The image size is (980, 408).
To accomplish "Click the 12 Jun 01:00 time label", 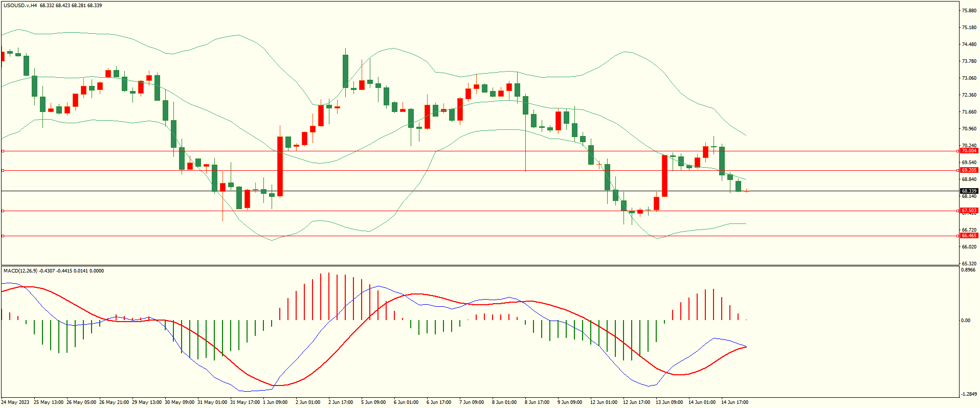I will click(604, 402).
